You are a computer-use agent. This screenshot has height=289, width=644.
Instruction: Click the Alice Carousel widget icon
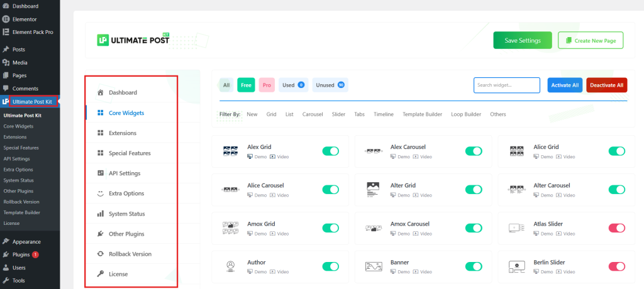(230, 190)
